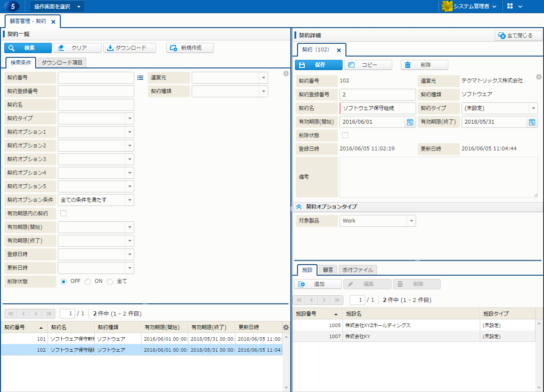Image resolution: width=544 pixels, height=392 pixels.
Task: Check the 有効期限内の契約 checkbox
Action: click(63, 213)
